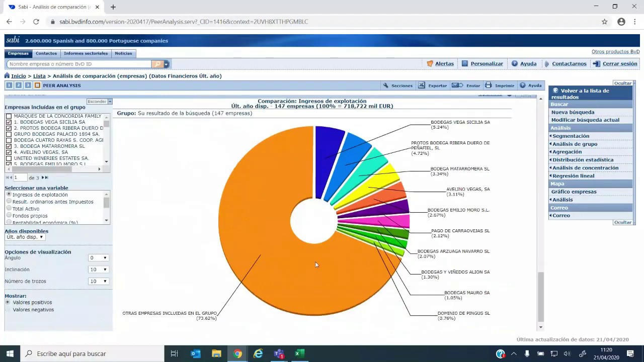The width and height of the screenshot is (644, 362).
Task: Click the Enviar envelope icon
Action: pyautogui.click(x=457, y=85)
